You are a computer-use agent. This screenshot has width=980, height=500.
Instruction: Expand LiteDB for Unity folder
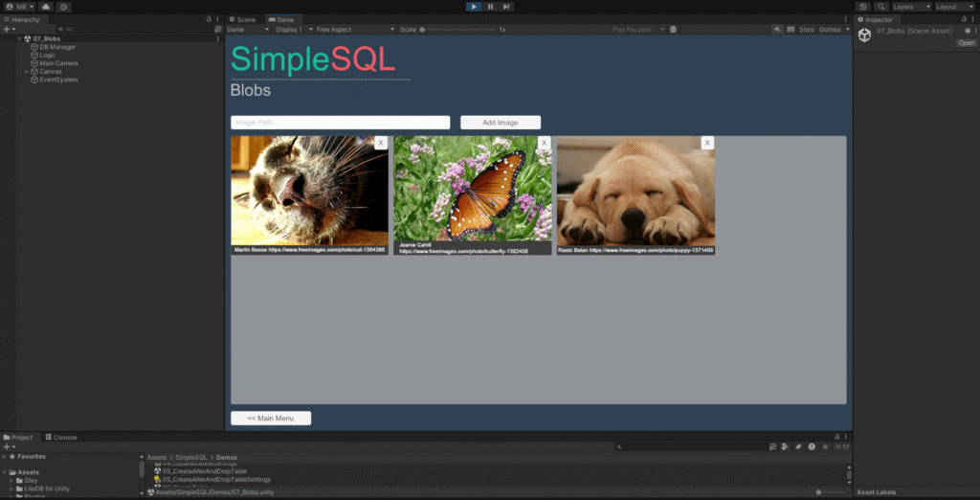click(x=11, y=489)
